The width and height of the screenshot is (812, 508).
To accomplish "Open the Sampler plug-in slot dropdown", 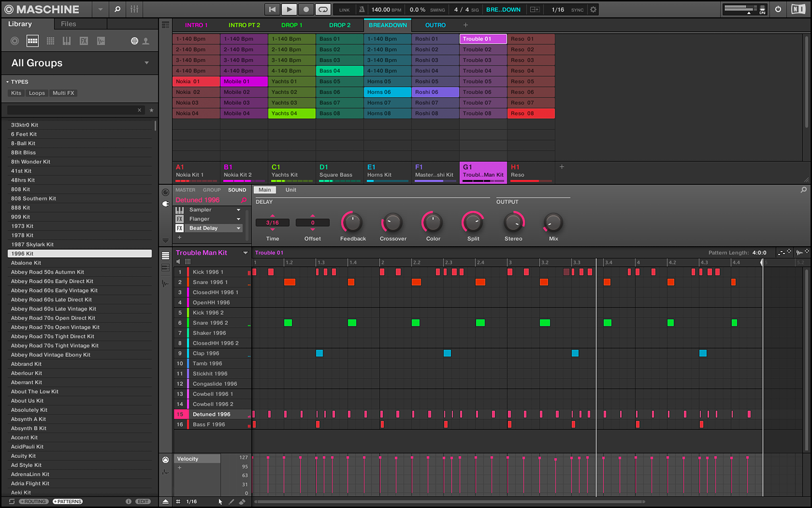I will coord(238,210).
